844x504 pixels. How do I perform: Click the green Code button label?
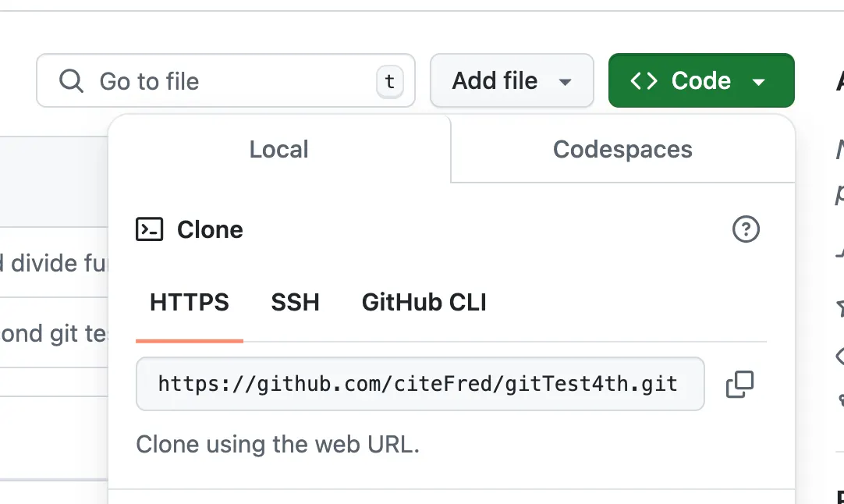click(x=700, y=81)
